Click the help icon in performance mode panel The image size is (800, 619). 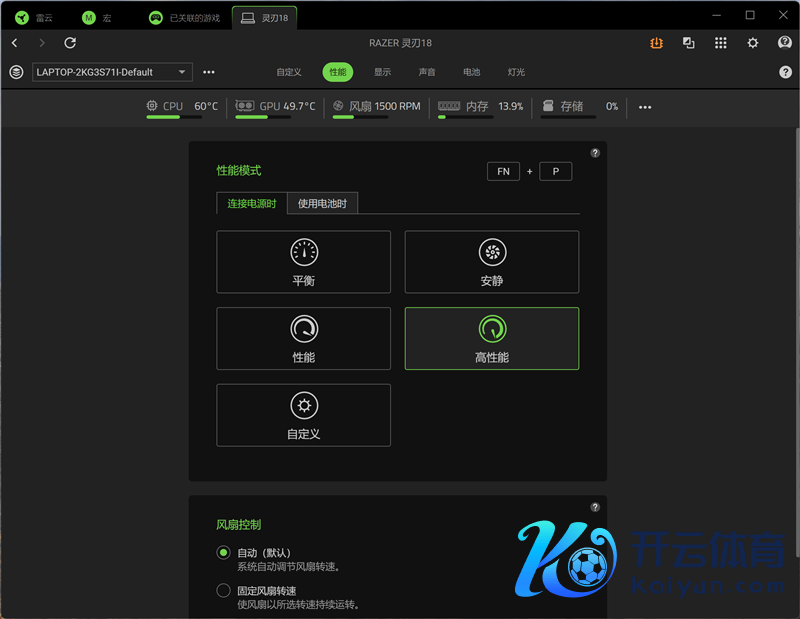click(x=595, y=153)
